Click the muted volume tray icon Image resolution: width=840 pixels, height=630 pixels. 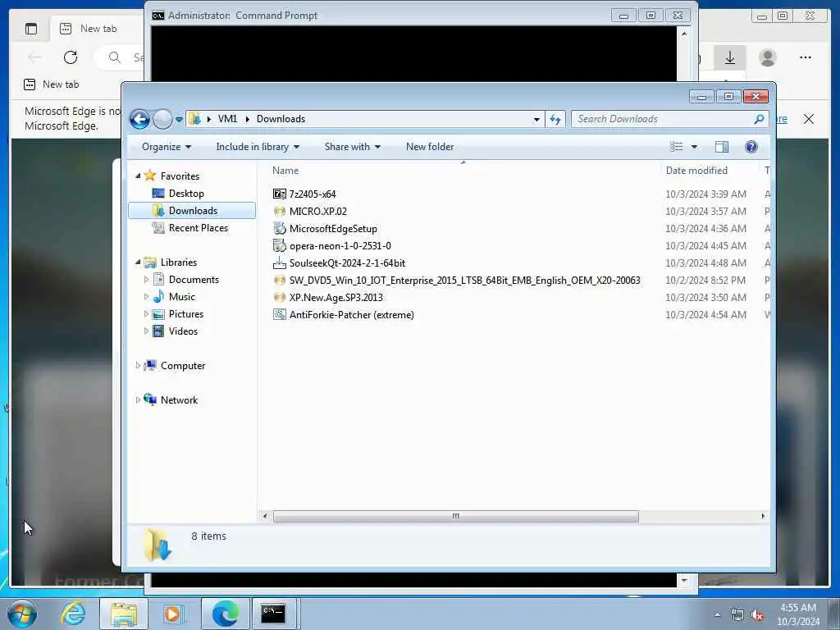coord(757,615)
